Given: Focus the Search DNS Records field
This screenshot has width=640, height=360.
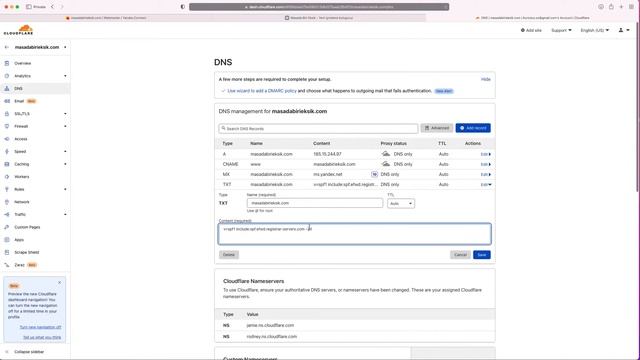Looking at the screenshot, I should (318, 129).
